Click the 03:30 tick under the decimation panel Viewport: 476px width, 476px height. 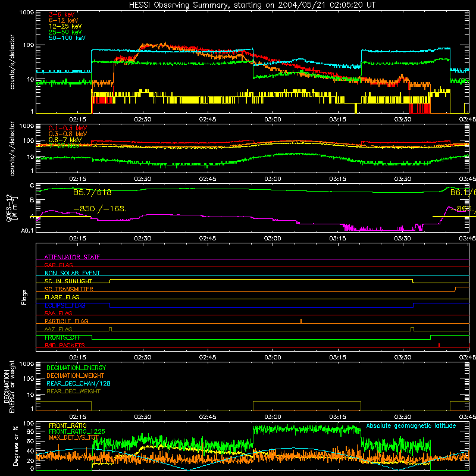click(403, 417)
